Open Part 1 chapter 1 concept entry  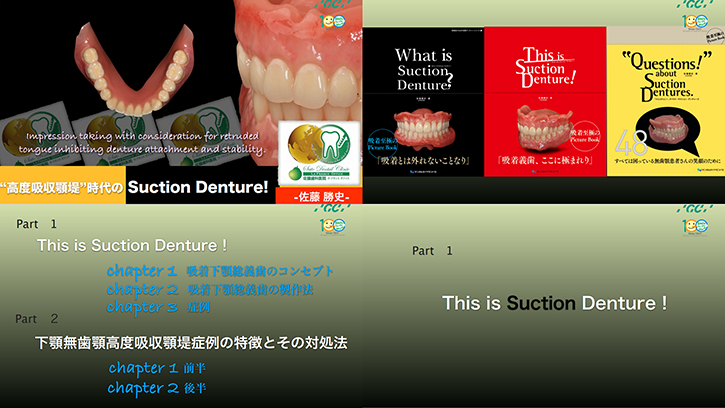(220, 271)
